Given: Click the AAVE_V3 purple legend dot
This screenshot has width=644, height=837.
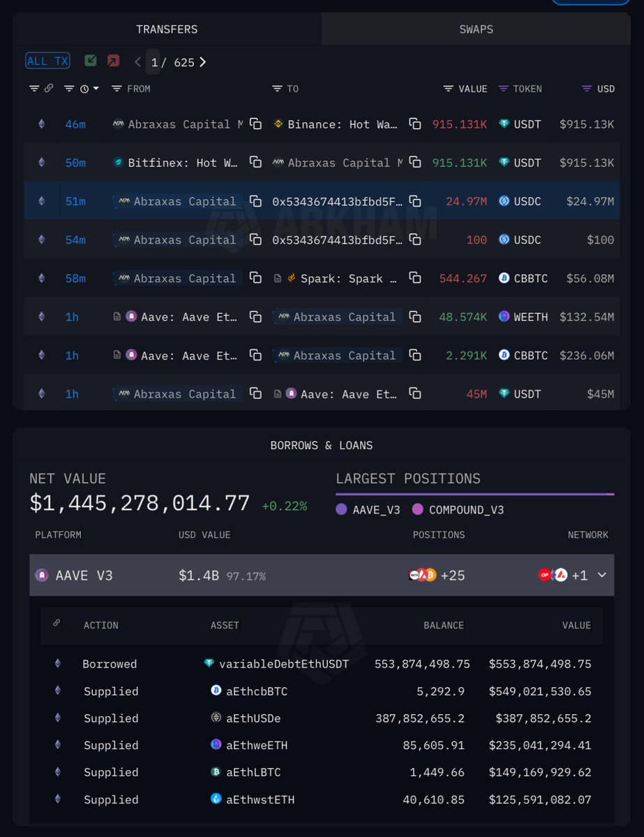Looking at the screenshot, I should [341, 510].
